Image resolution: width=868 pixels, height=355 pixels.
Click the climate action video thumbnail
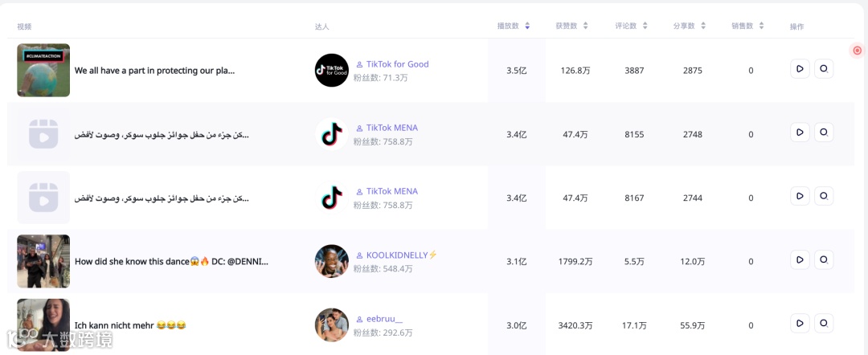[x=43, y=70]
